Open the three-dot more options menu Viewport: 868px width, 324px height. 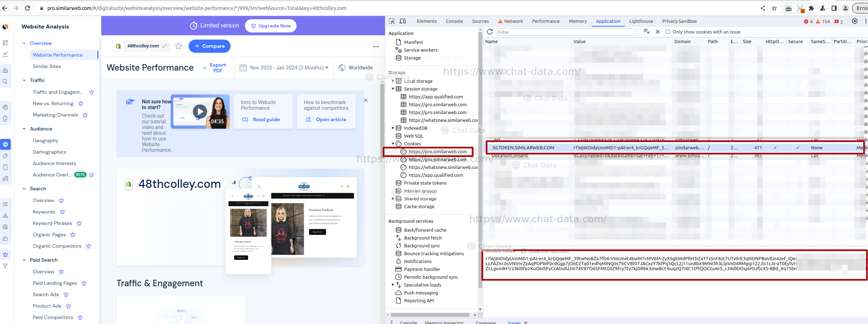click(x=376, y=46)
